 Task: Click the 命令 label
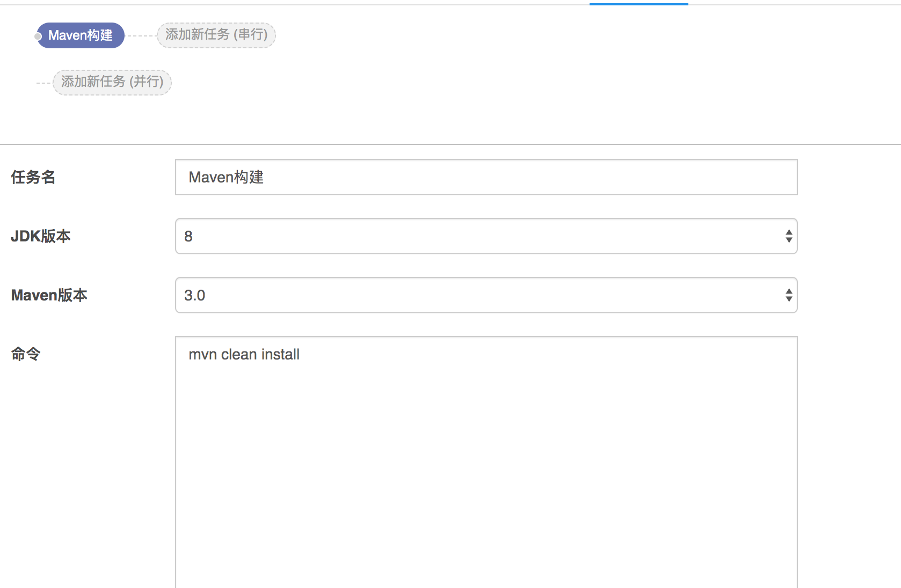pyautogui.click(x=26, y=354)
